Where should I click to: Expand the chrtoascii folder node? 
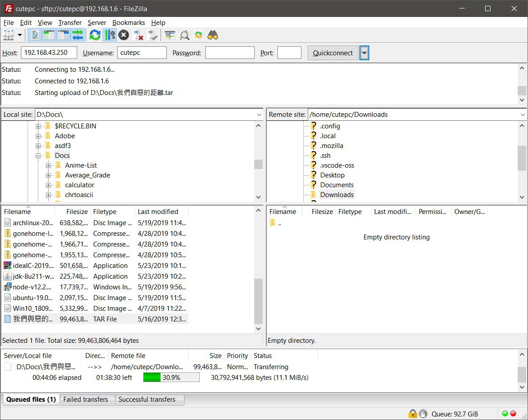pyautogui.click(x=48, y=195)
